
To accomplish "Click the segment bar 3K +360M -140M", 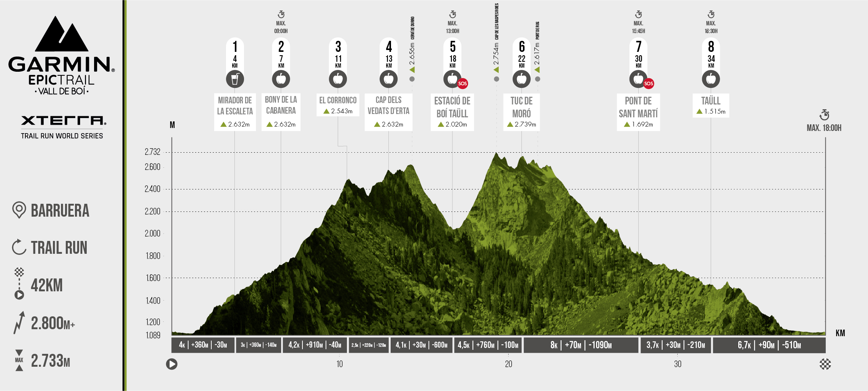I will coord(258,345).
